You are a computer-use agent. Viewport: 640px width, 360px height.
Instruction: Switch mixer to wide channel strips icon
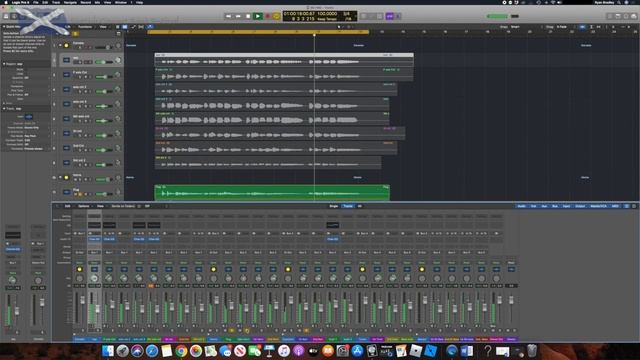(x=634, y=206)
